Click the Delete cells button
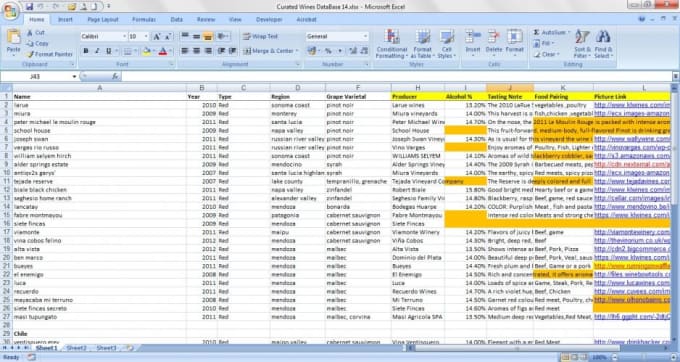 [494, 42]
